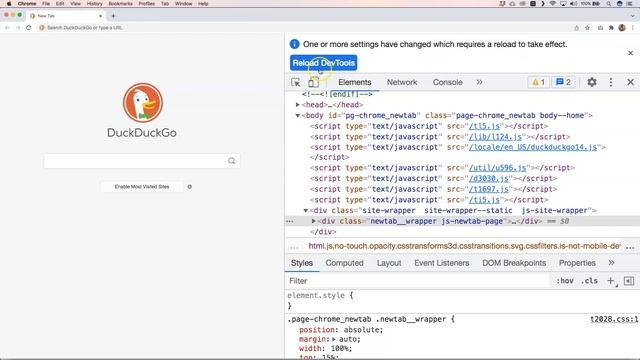Image resolution: width=640 pixels, height=360 pixels.
Task: Activate the inspect element picker icon
Action: click(296, 82)
